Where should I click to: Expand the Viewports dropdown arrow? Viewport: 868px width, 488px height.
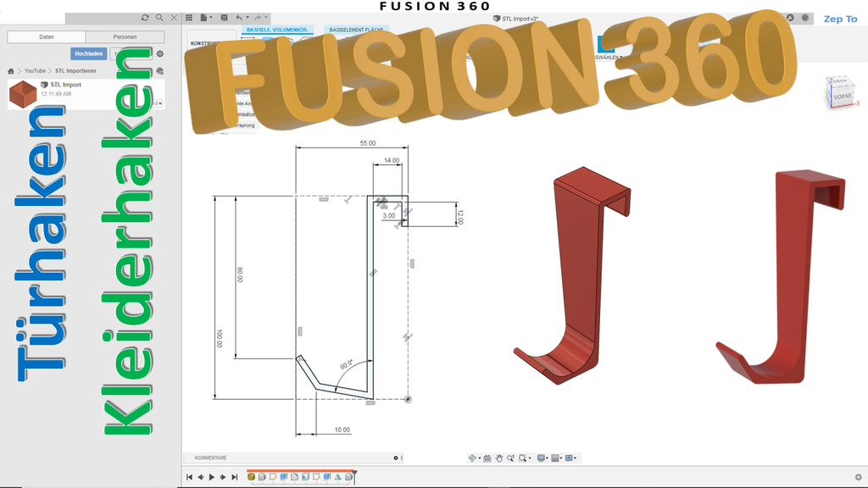pyautogui.click(x=576, y=458)
